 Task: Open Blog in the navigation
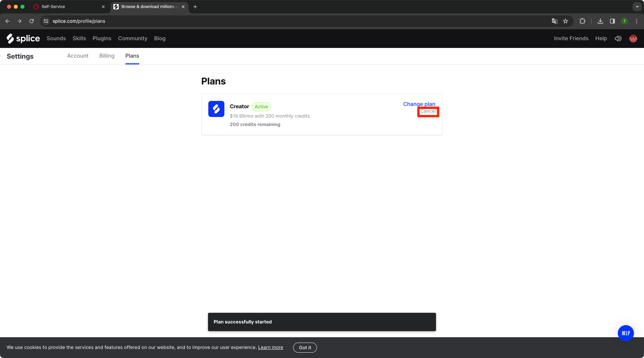[x=160, y=39]
